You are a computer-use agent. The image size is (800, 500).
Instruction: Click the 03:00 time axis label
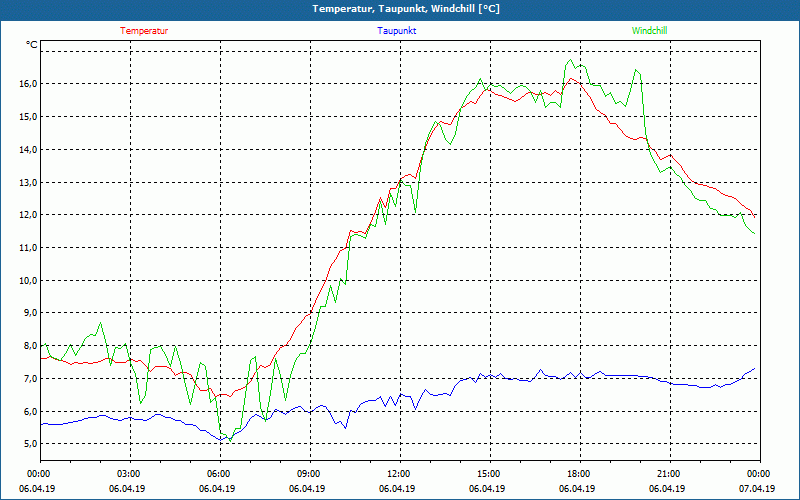coord(130,473)
